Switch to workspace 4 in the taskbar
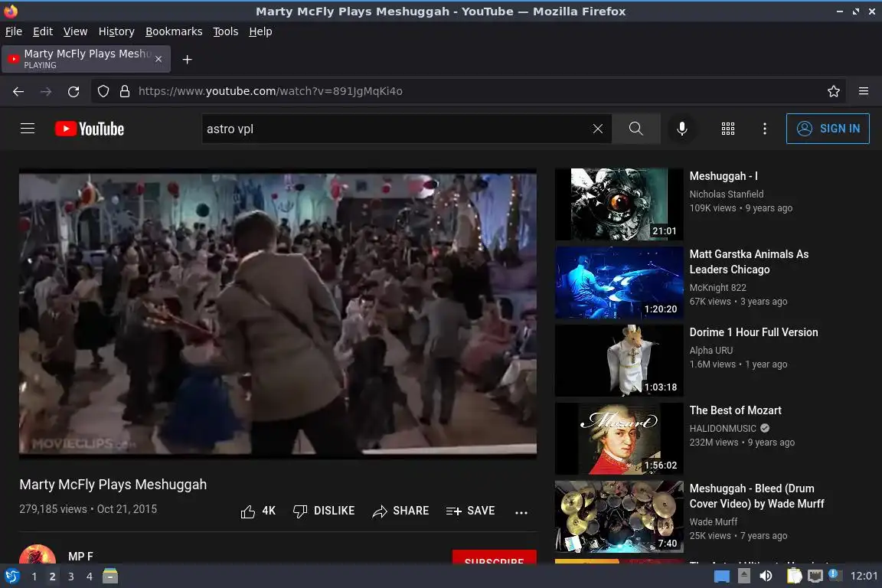The width and height of the screenshot is (882, 588). 89,577
